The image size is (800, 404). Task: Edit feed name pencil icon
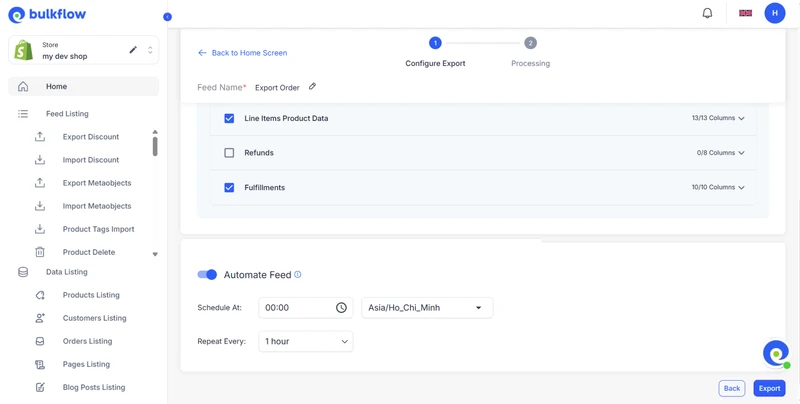coord(312,87)
